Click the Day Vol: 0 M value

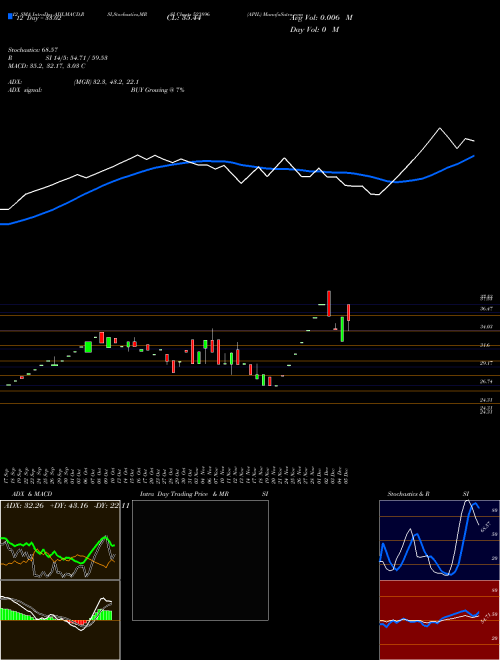point(314,30)
